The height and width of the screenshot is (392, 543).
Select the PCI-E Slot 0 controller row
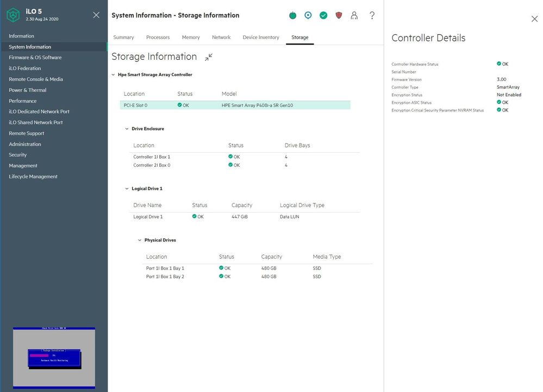[x=235, y=105]
